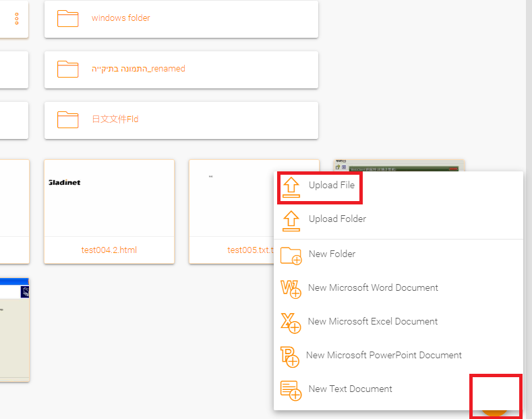Click the Word document icon in menu
The image size is (532, 419).
pos(291,289)
